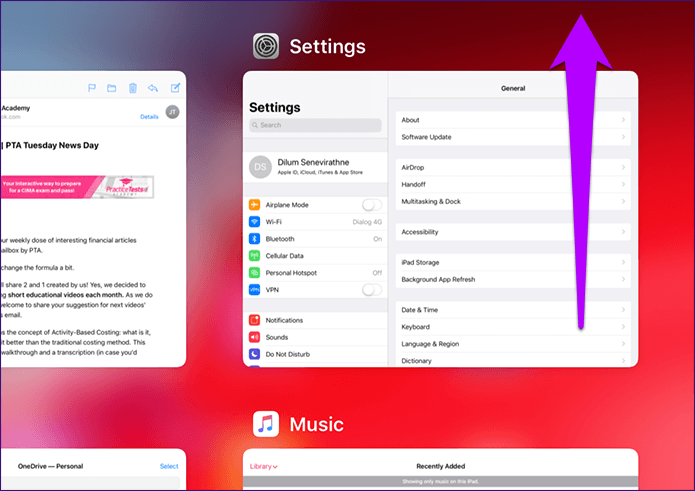Viewport: 695px width, 491px height.
Task: Open Background App Refresh row chevron
Action: coord(623,279)
